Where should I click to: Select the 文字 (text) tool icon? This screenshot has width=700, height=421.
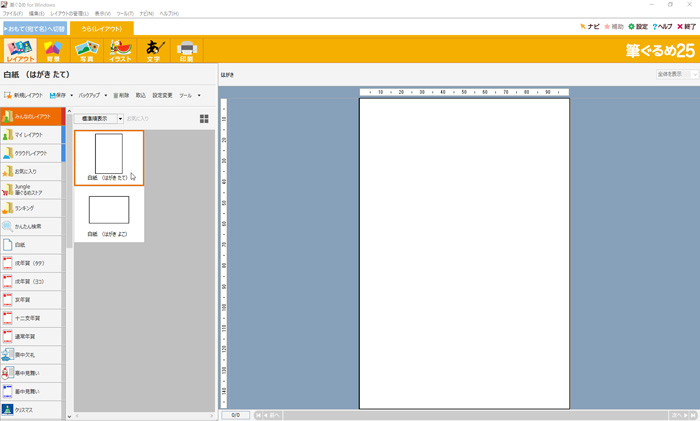(153, 50)
